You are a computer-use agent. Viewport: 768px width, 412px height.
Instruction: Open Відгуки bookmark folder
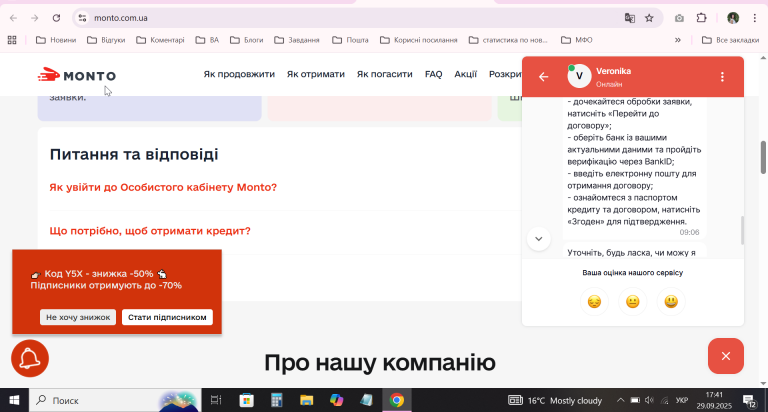click(106, 40)
